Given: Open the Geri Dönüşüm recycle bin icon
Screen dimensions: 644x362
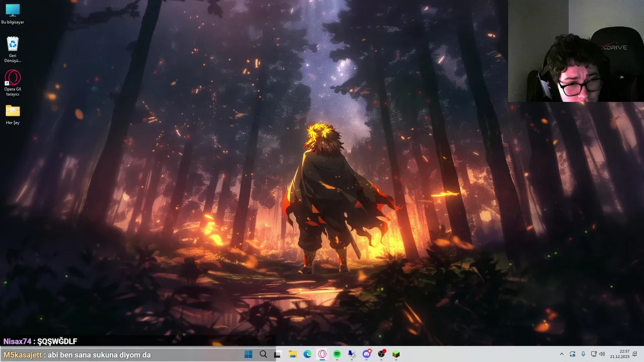Looking at the screenshot, I should 13,49.
